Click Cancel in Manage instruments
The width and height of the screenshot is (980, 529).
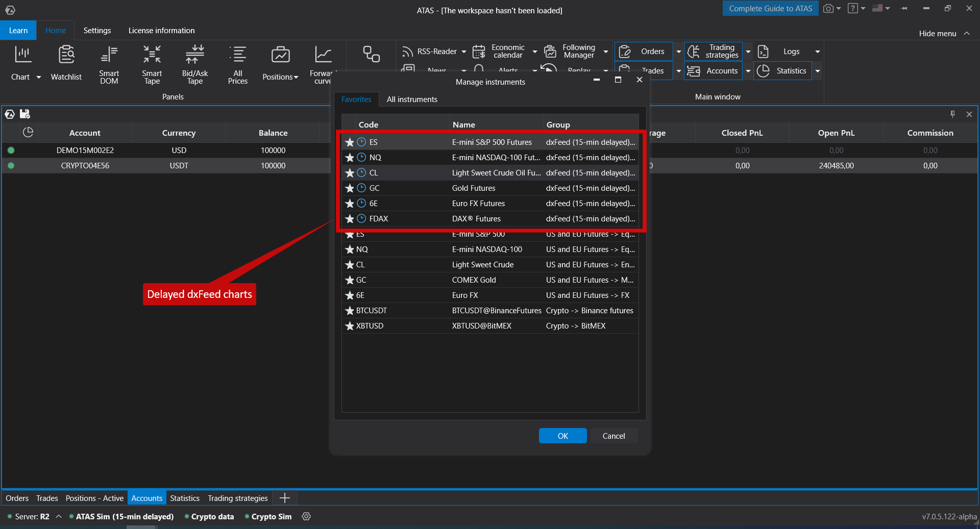point(614,436)
